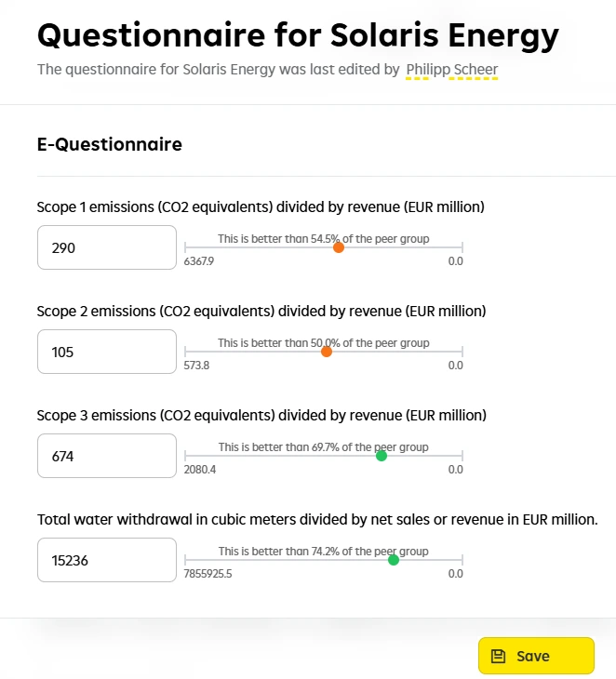Click the 7855925.5 scale minimum label
This screenshot has height=679, width=616.
point(208,574)
